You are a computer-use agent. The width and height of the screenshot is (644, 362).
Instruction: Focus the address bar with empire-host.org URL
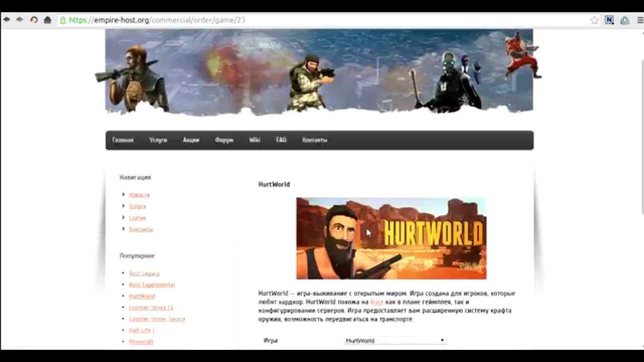tap(322, 20)
